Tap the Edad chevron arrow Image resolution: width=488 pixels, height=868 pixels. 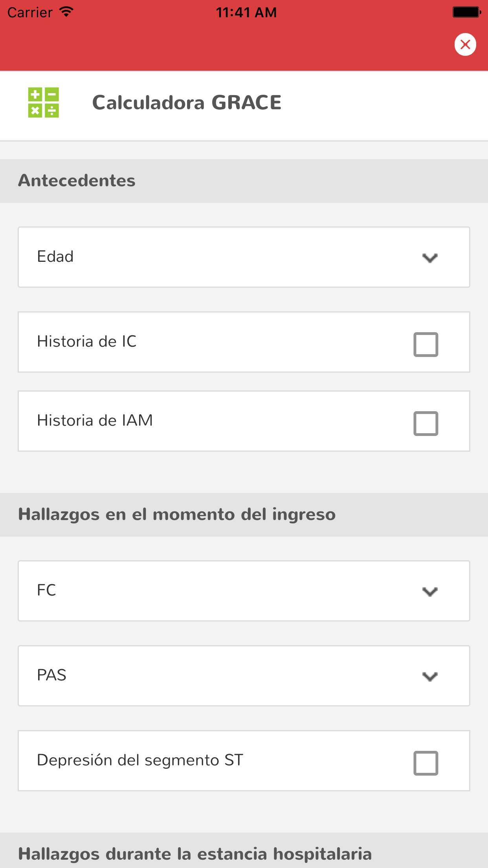click(x=430, y=258)
